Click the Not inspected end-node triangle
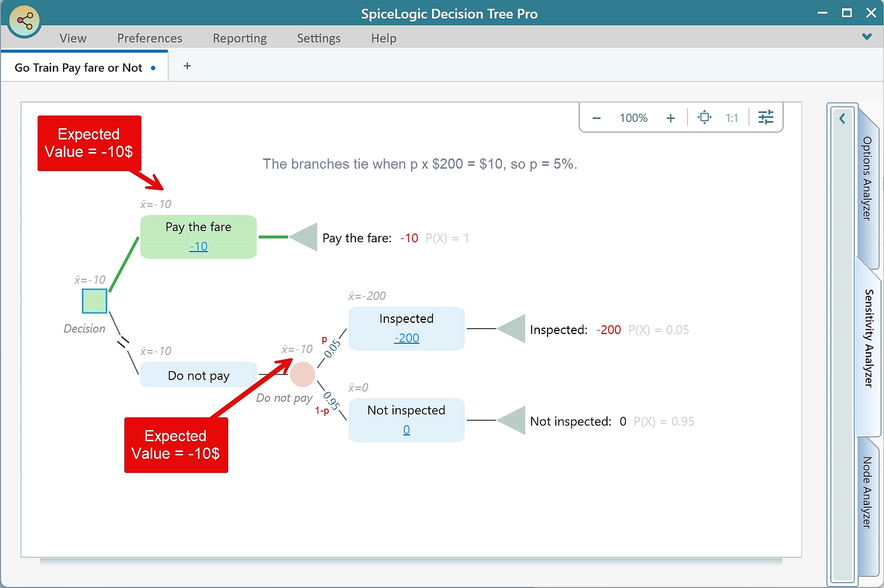The width and height of the screenshot is (884, 588). [512, 421]
